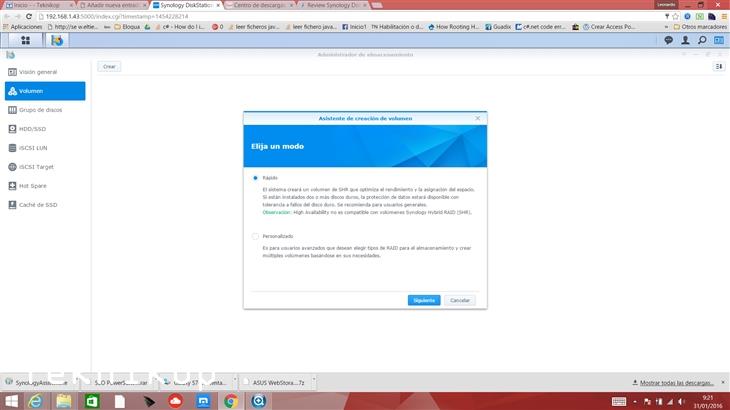The height and width of the screenshot is (410, 730).
Task: Click the DSM search magnifier icon
Action: point(702,40)
